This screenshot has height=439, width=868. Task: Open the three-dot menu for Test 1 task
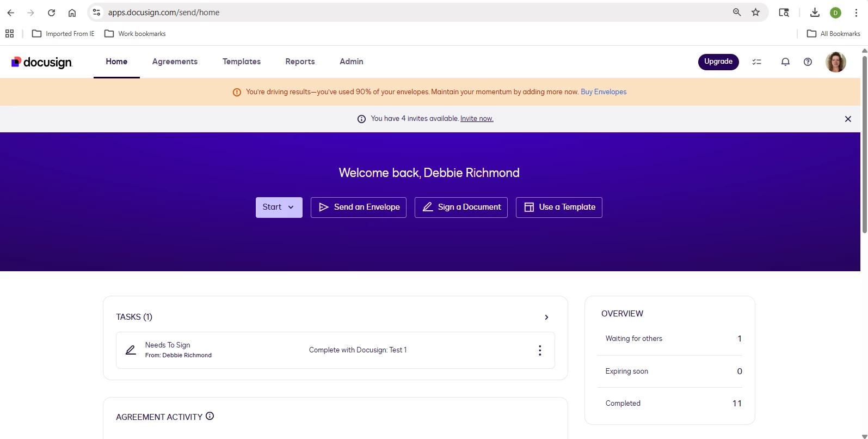point(540,350)
